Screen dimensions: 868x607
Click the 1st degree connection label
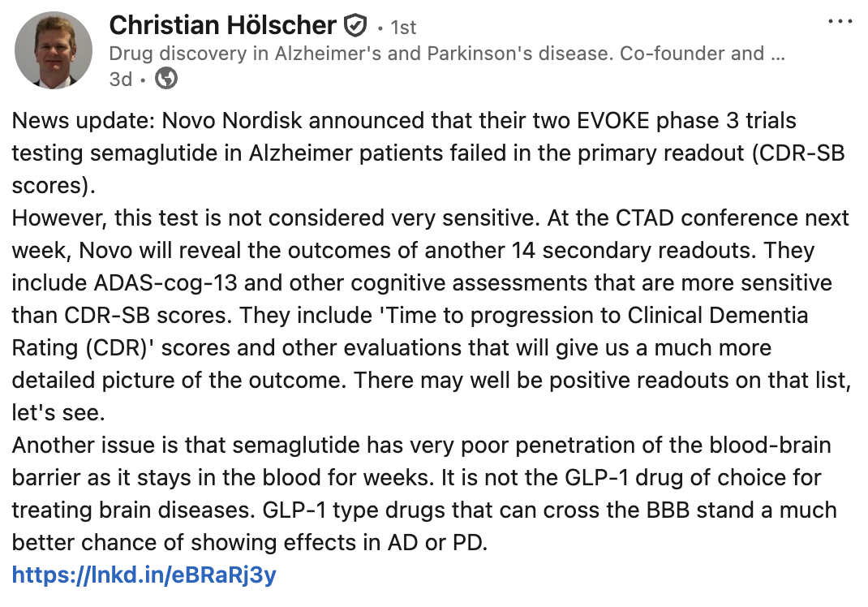click(402, 27)
